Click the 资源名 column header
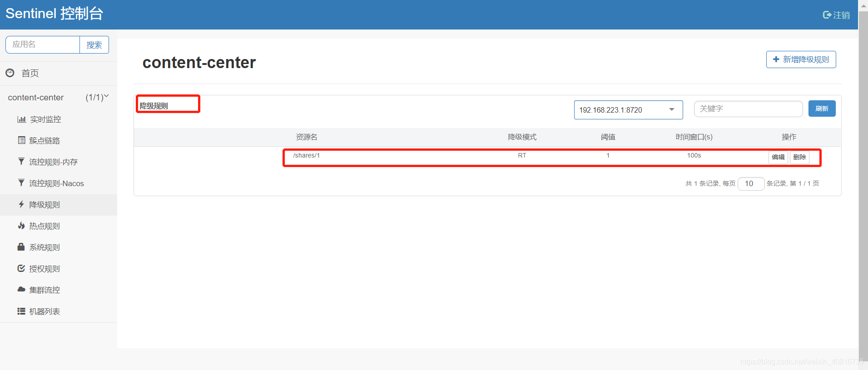Image resolution: width=868 pixels, height=370 pixels. point(307,137)
